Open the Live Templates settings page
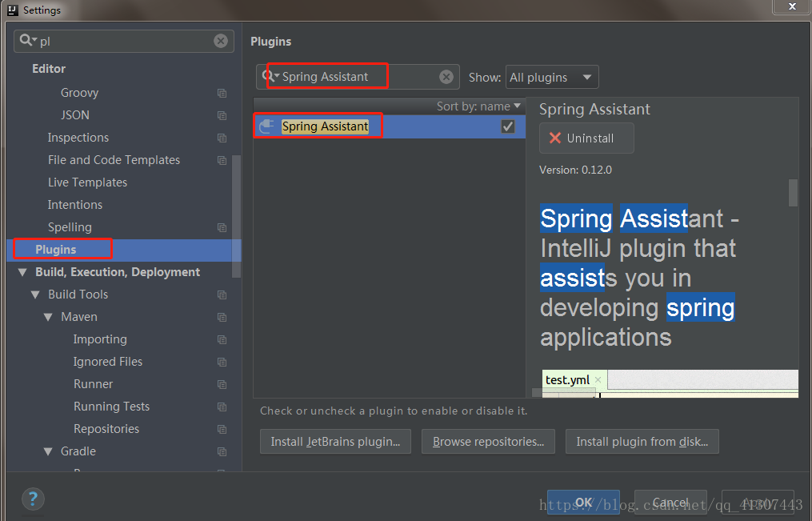This screenshot has height=521, width=812. (87, 182)
